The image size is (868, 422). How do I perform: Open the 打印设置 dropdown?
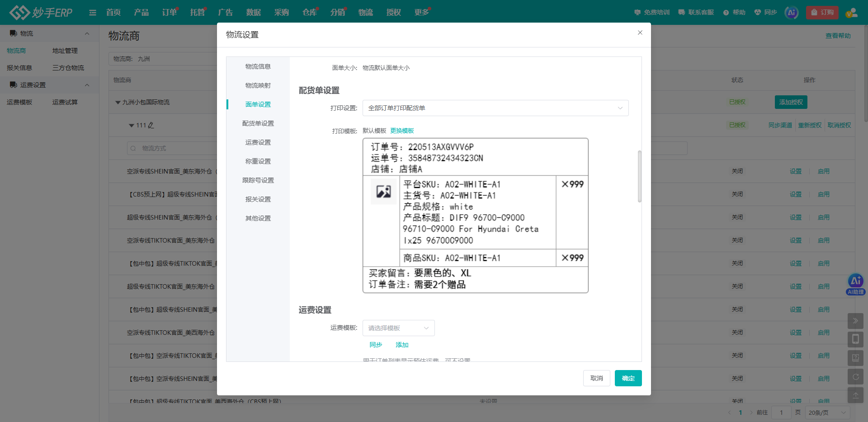point(495,108)
